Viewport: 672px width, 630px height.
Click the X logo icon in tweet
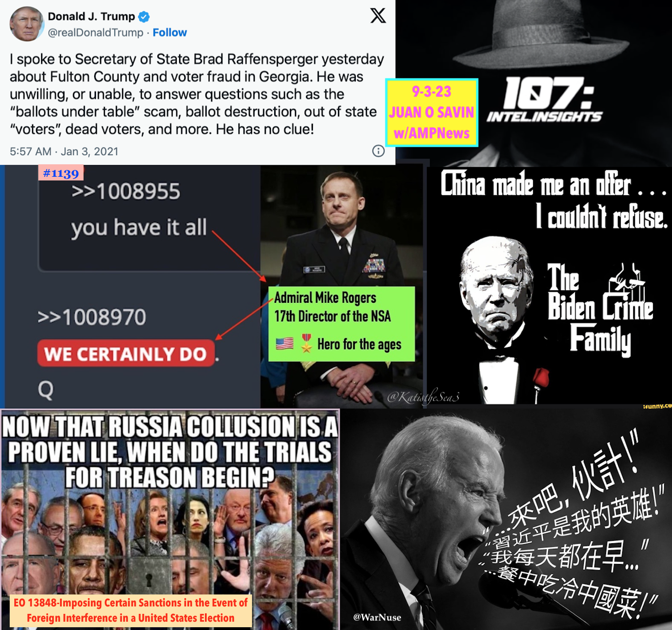click(x=378, y=16)
